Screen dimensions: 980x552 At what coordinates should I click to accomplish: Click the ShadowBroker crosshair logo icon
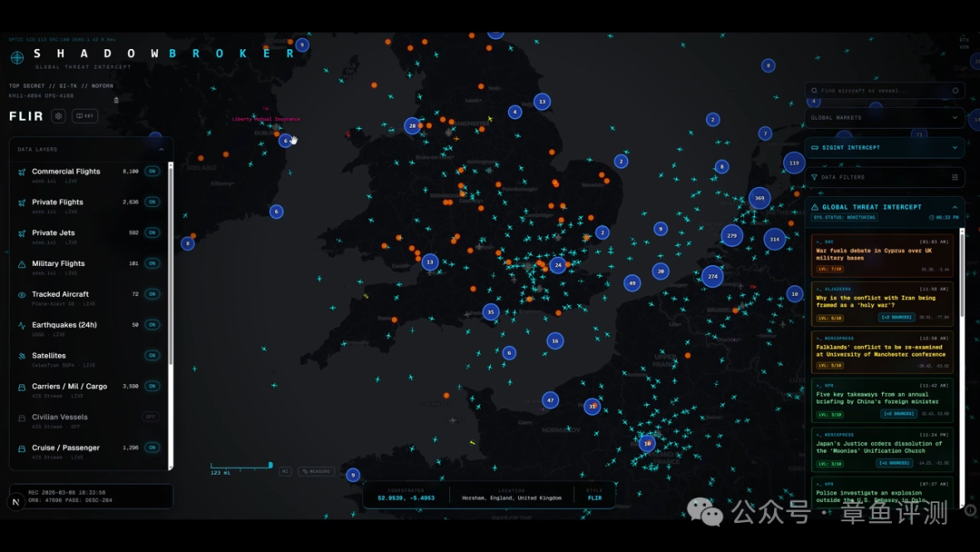(17, 57)
